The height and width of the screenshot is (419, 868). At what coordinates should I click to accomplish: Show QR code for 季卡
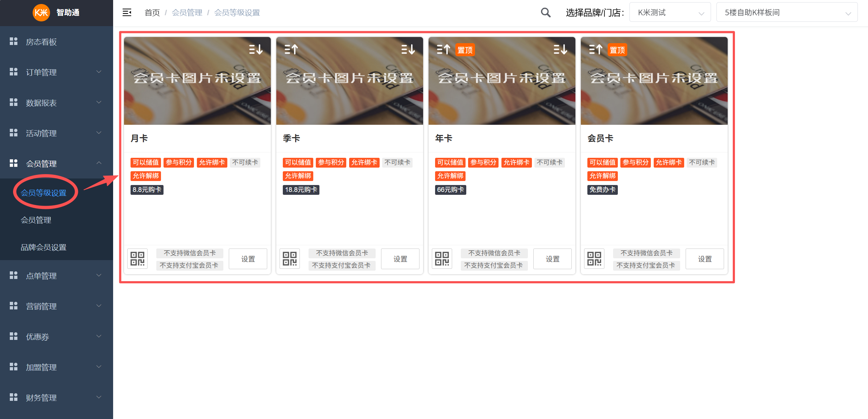(290, 259)
